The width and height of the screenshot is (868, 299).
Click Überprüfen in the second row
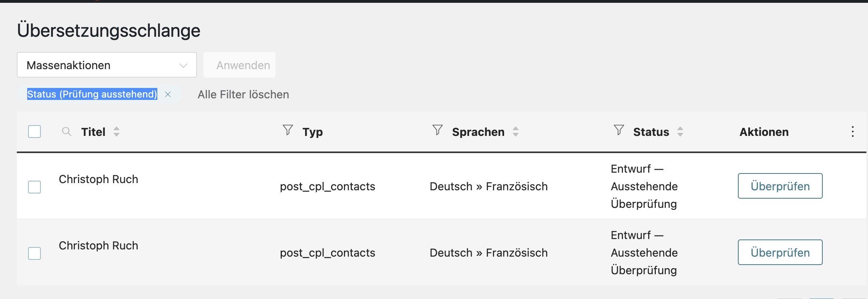(780, 252)
